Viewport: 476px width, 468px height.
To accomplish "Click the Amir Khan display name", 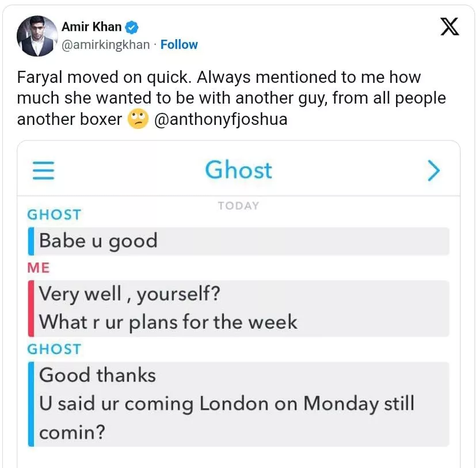I will [92, 26].
